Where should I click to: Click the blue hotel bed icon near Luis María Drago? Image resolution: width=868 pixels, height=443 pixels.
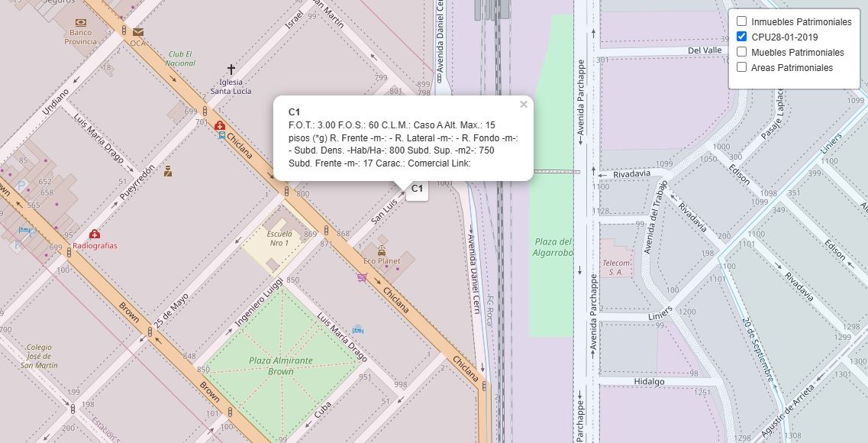[357, 329]
